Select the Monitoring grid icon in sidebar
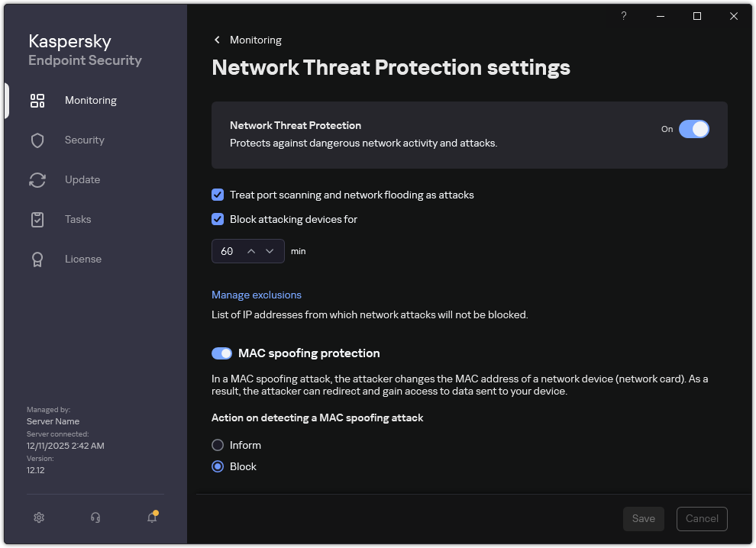 (x=37, y=100)
